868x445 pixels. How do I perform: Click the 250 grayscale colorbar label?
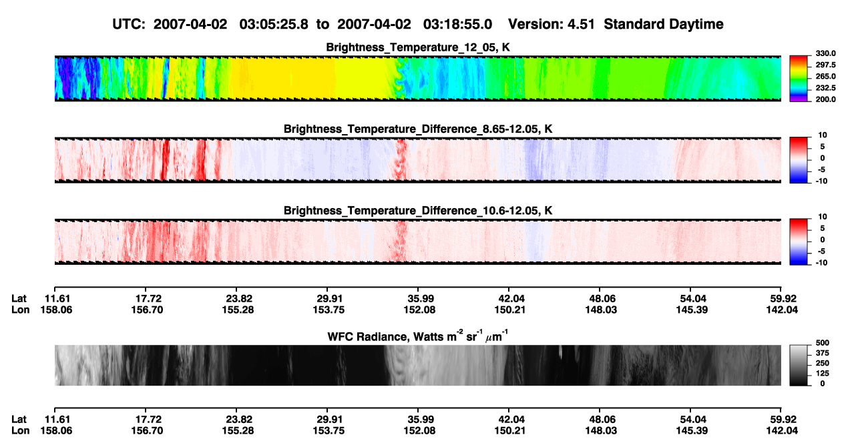tap(823, 363)
